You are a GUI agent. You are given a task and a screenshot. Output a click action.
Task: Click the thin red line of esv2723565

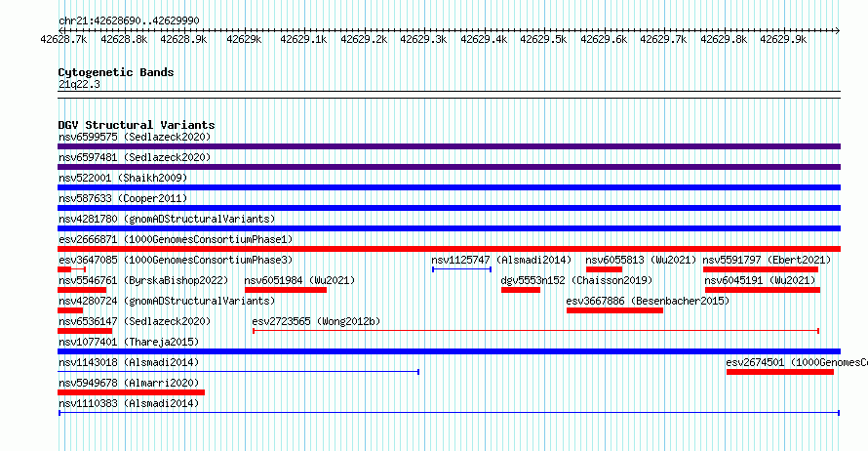click(x=535, y=331)
